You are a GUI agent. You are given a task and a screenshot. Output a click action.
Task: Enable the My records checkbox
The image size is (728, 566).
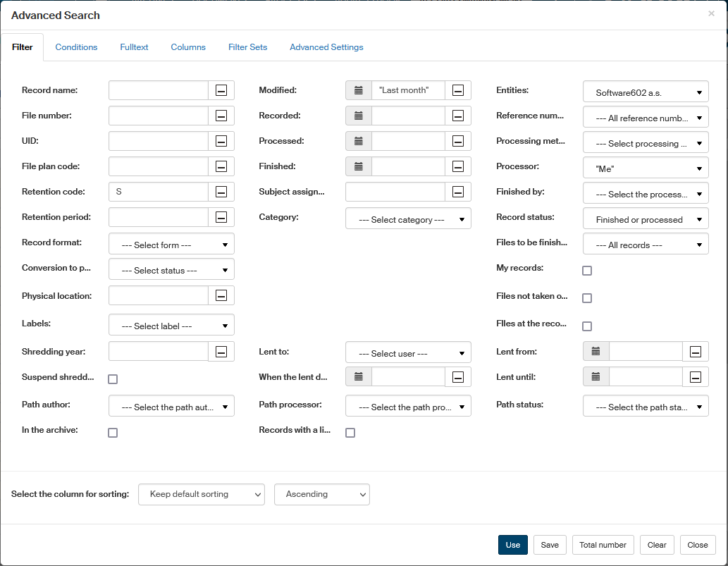(x=587, y=271)
